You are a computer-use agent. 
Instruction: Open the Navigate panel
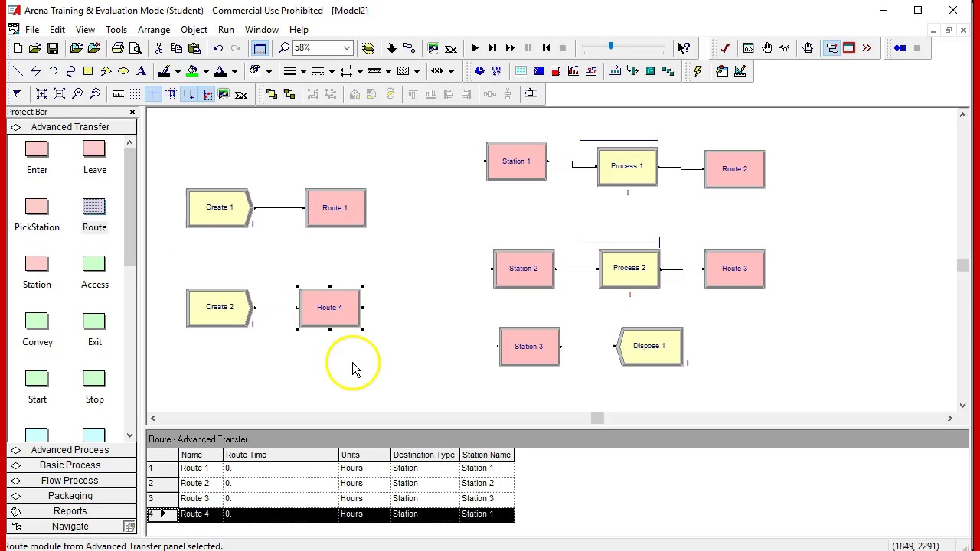(70, 527)
